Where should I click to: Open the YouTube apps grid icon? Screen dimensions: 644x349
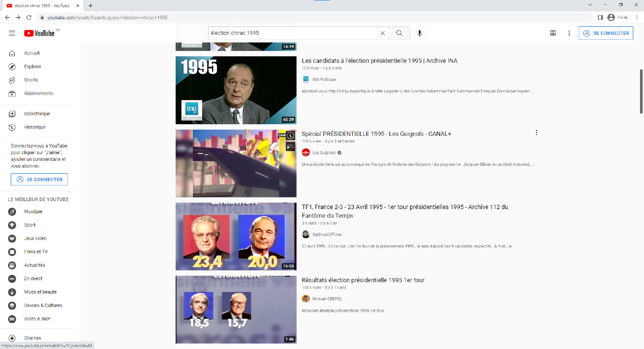(553, 33)
